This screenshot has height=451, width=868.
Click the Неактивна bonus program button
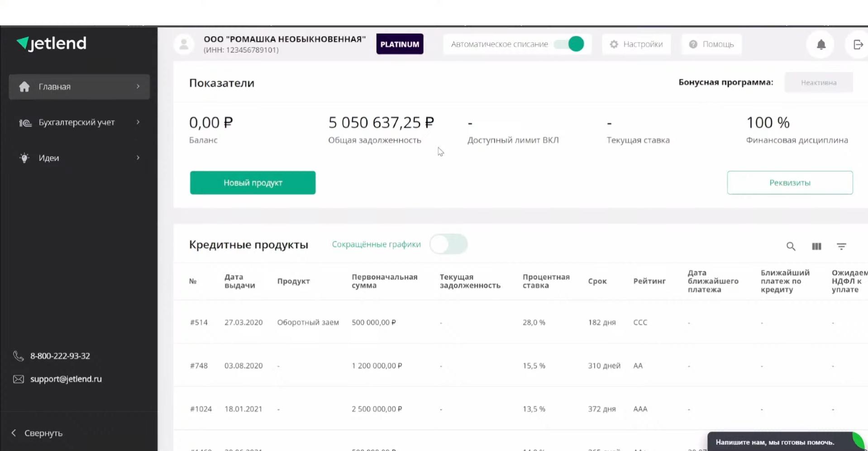pos(819,82)
